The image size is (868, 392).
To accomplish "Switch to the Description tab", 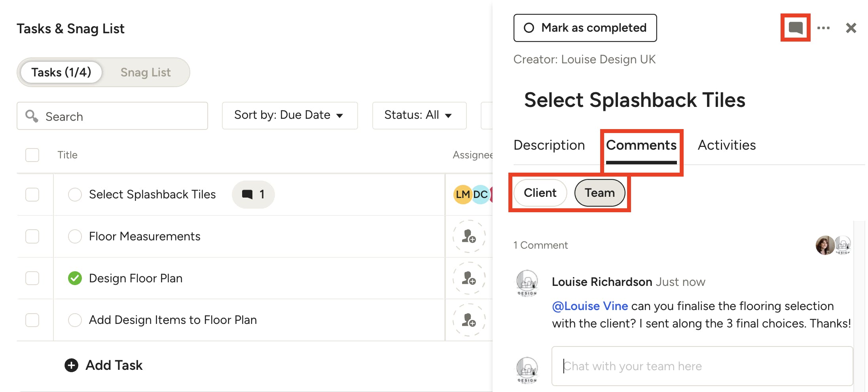I will click(x=549, y=145).
